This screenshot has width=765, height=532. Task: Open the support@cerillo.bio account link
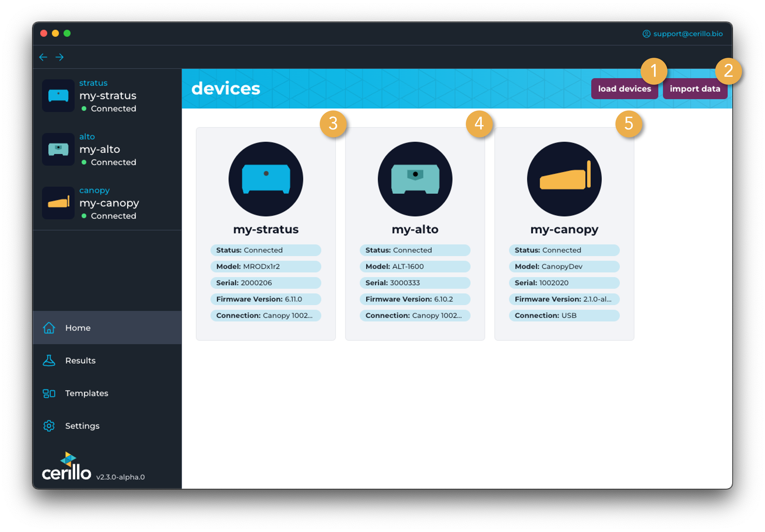pyautogui.click(x=688, y=34)
